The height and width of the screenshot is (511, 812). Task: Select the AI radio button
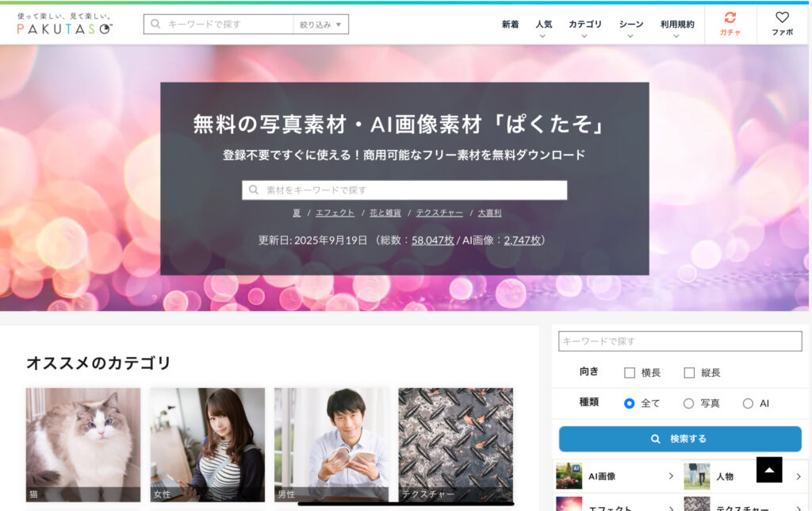748,403
